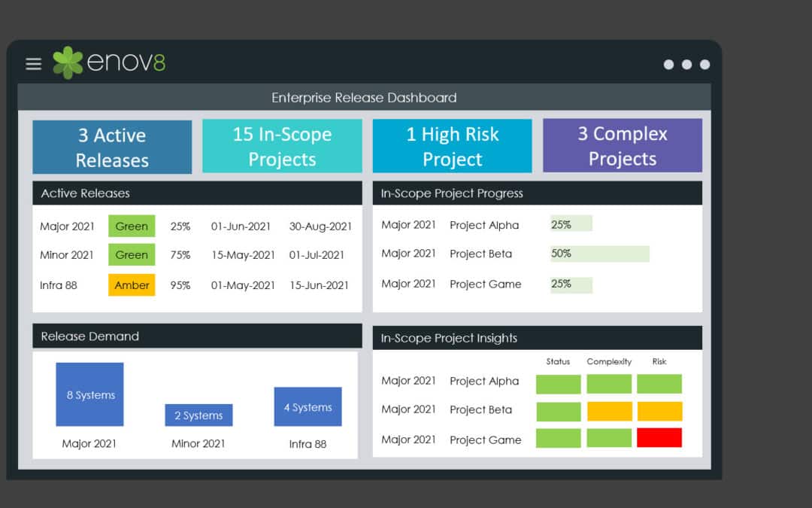Click the In-Scope Project Progress header
The width and height of the screenshot is (812, 508).
pyautogui.click(x=538, y=193)
